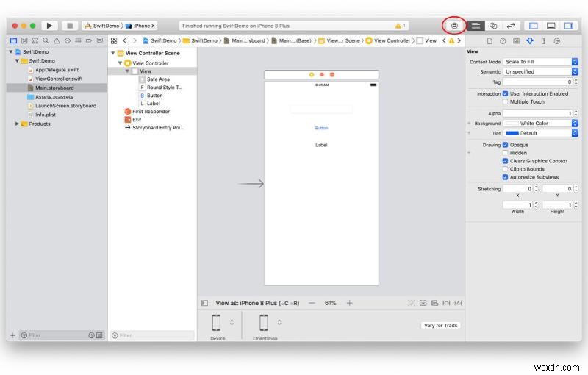Run the SwiftDemo project with Play

[x=49, y=26]
